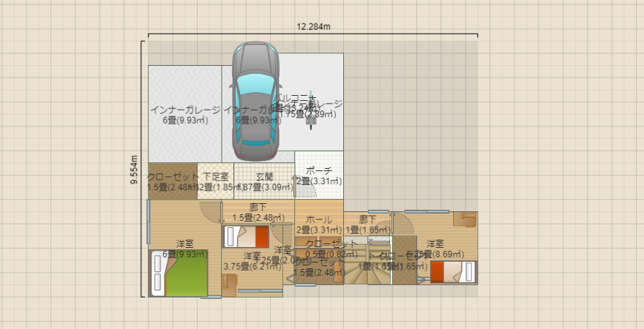Select the corner desk in the 5.25畳 洋室
The image size is (644, 329).
click(465, 219)
